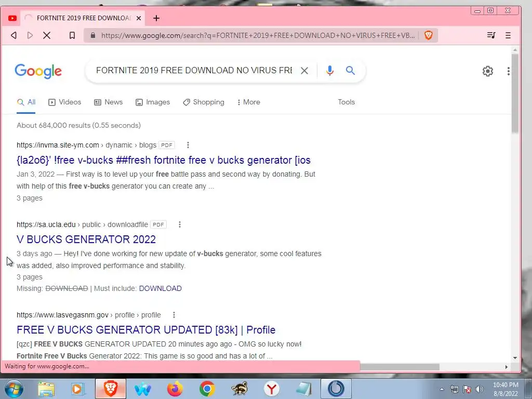Image resolution: width=532 pixels, height=399 pixels.
Task: Show hidden system tray icons arrow
Action: 442,390
